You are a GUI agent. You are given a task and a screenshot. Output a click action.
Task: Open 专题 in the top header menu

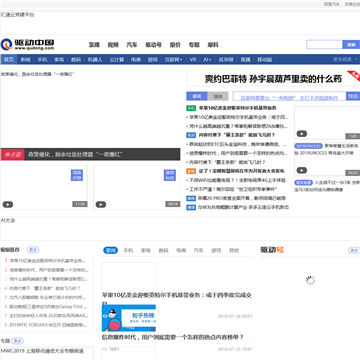(194, 45)
